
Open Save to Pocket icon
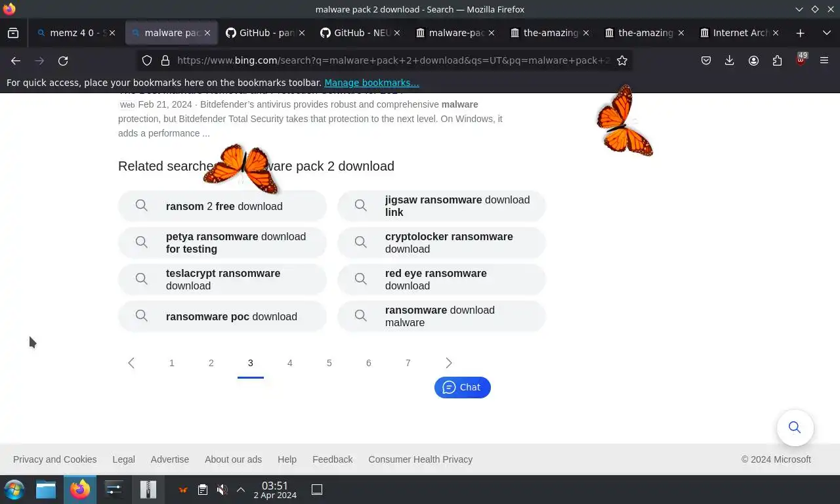706,60
